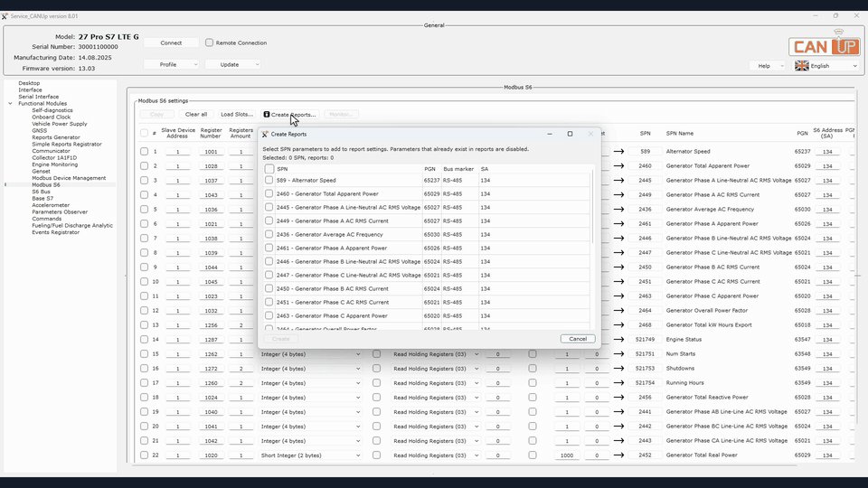Screen dimensions: 868x488
Task: Click the main table horizontal scrollbar
Action: [x=465, y=465]
